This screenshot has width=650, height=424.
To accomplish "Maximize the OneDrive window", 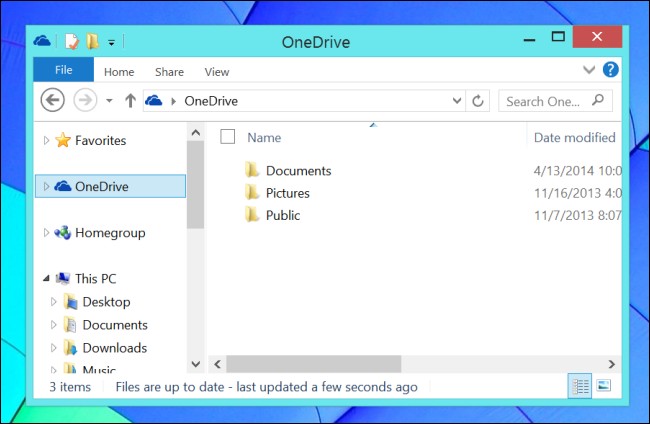I will (558, 37).
